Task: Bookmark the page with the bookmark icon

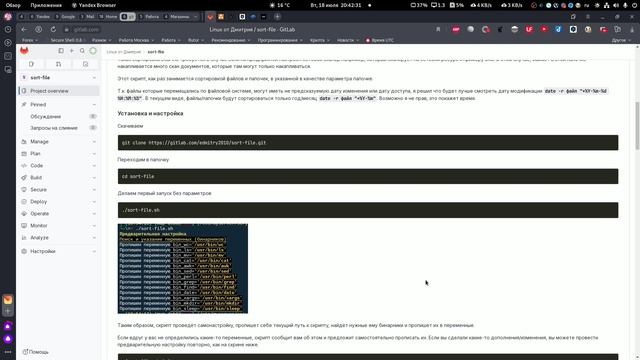Action: tap(438, 29)
